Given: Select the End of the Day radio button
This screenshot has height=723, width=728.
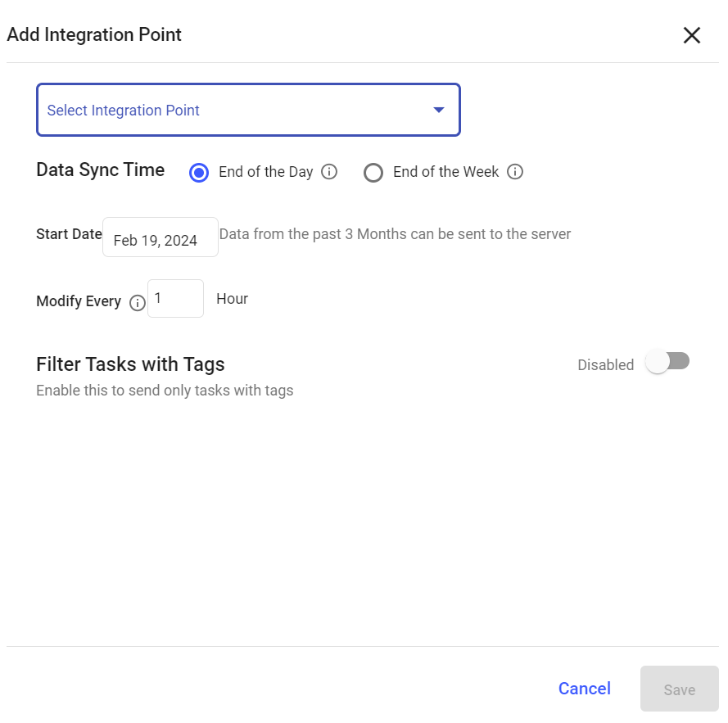Looking at the screenshot, I should [199, 173].
